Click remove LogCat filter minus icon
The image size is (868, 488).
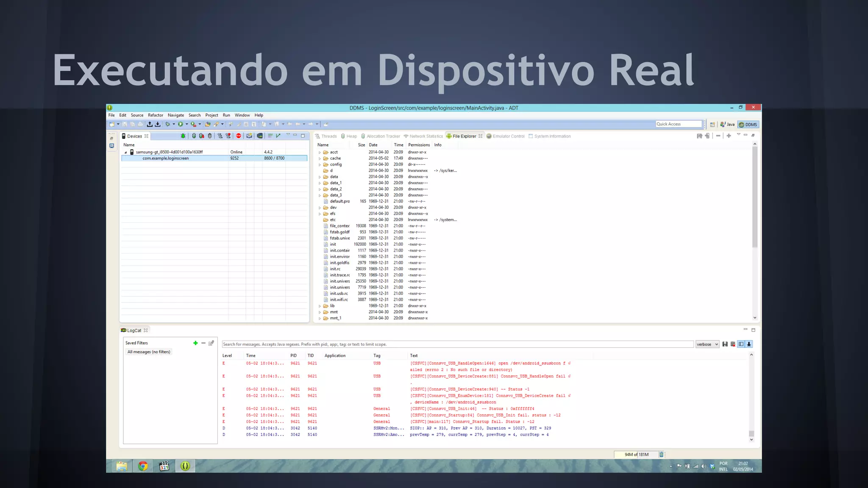[203, 343]
